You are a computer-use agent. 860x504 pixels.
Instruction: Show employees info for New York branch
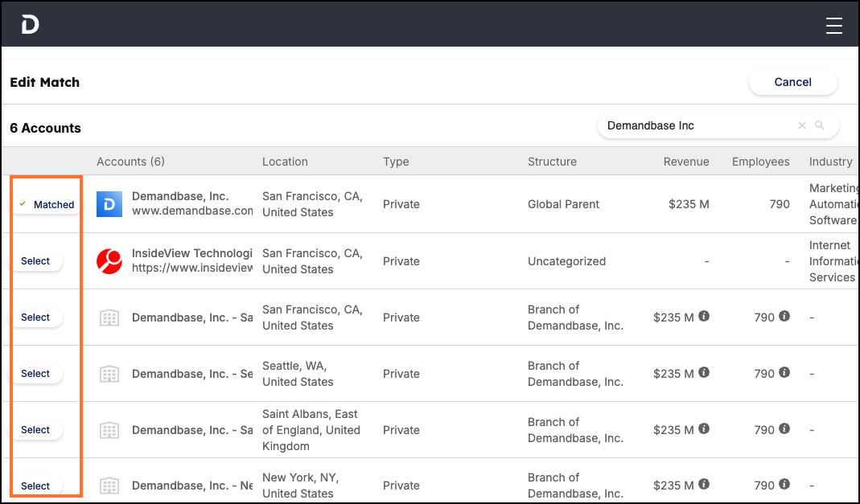coord(784,484)
